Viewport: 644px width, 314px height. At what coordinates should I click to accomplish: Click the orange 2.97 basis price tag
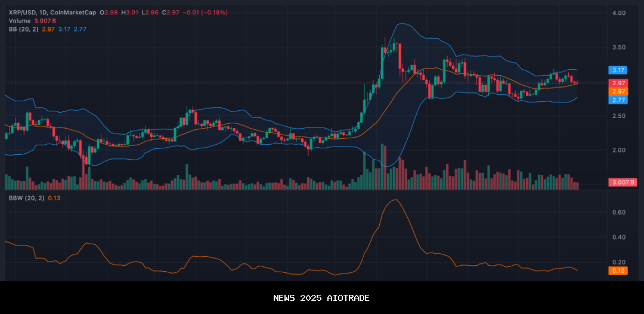(617, 91)
